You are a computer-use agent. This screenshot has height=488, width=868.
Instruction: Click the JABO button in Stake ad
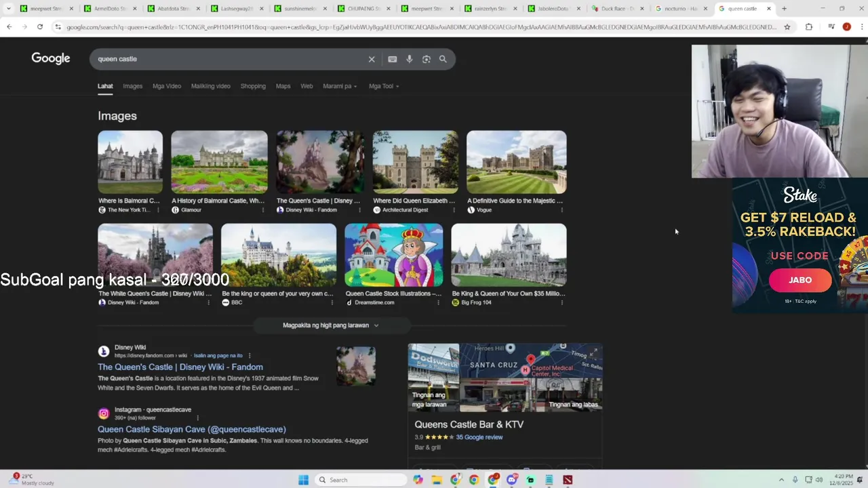point(800,280)
